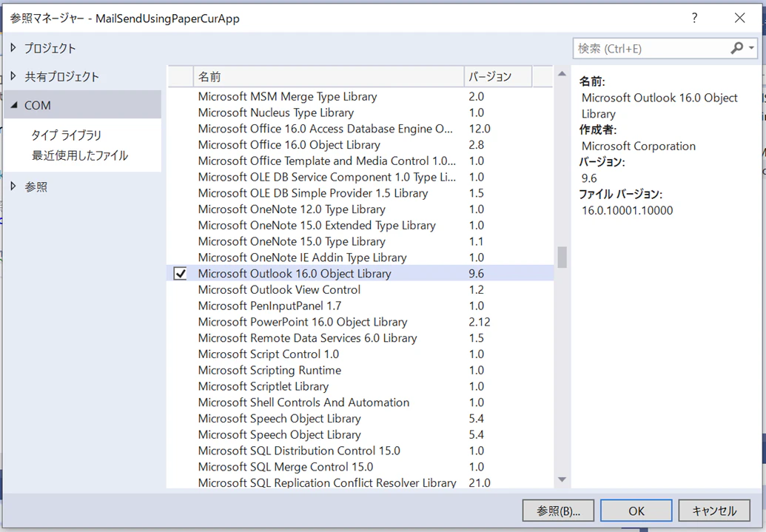Click Microsoft Corporation in details pane
766x532 pixels.
639,146
